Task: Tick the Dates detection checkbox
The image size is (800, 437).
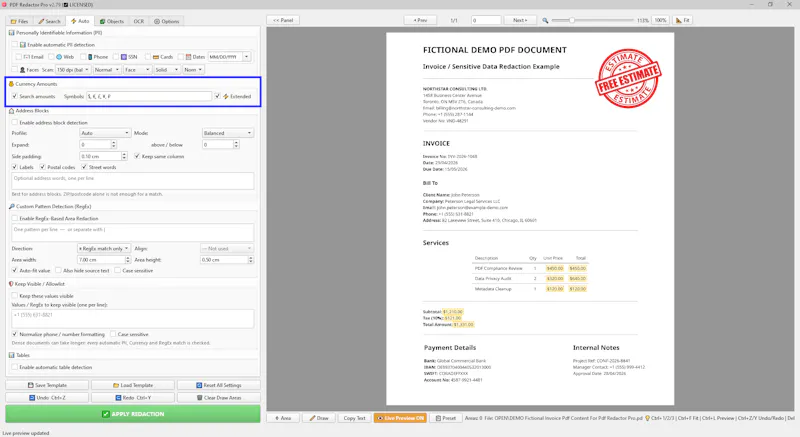Action: pos(181,57)
